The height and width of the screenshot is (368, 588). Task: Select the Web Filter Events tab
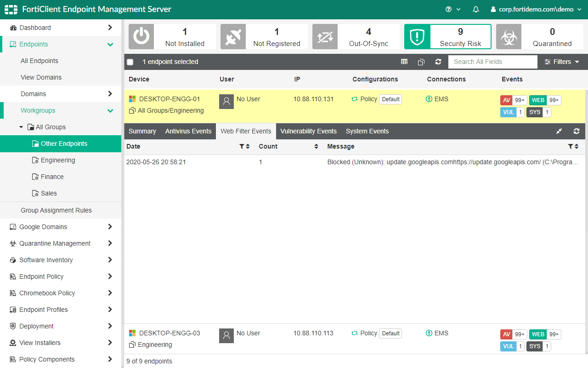pos(246,131)
